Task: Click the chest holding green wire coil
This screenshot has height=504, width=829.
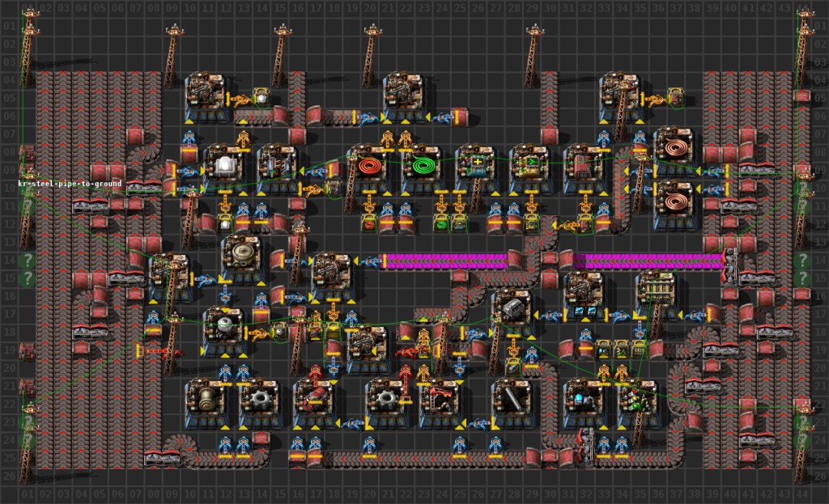Action: tap(440, 224)
